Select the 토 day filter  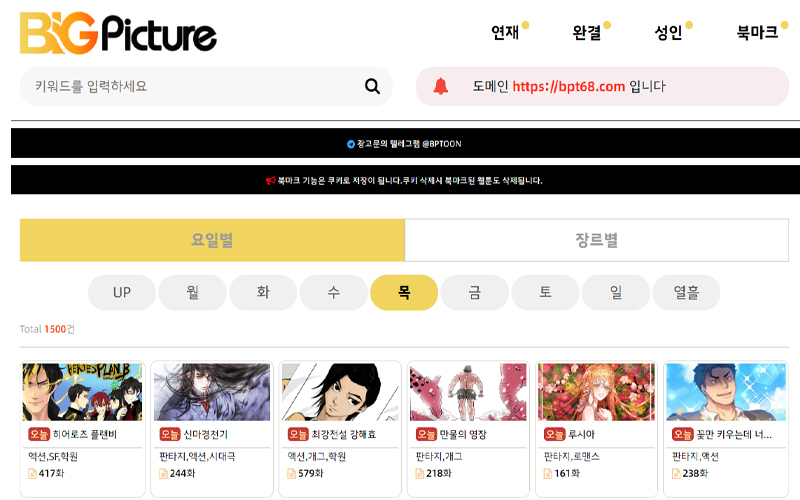tap(545, 292)
